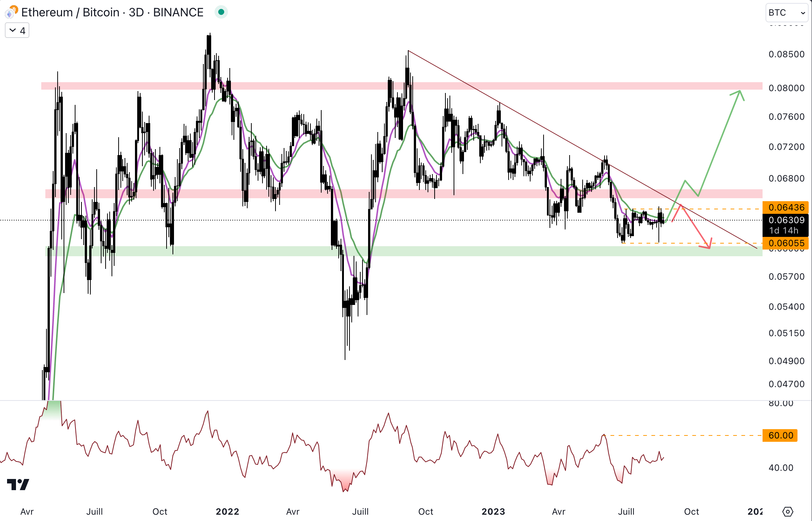Click the 1d 14h countdown label
Viewport: 812px width, 521px height.
pyautogui.click(x=784, y=231)
